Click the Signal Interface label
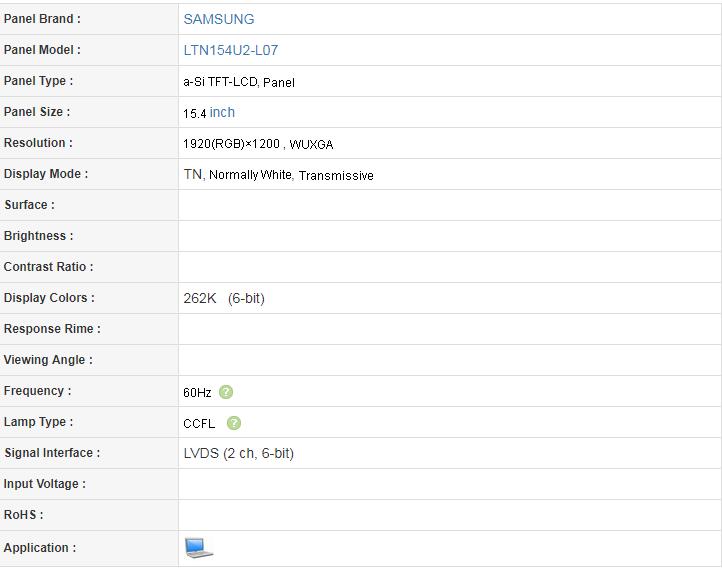Viewport: 722px width, 569px height. click(x=52, y=453)
